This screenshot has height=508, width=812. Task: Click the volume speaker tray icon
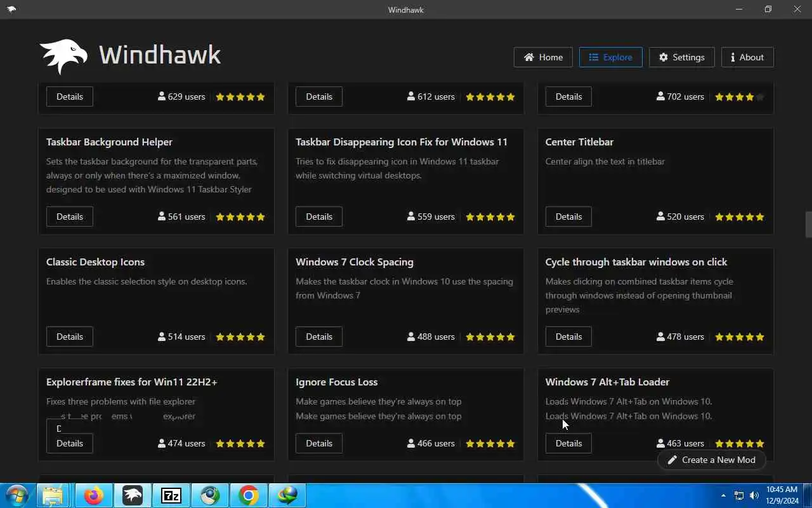[x=754, y=495]
